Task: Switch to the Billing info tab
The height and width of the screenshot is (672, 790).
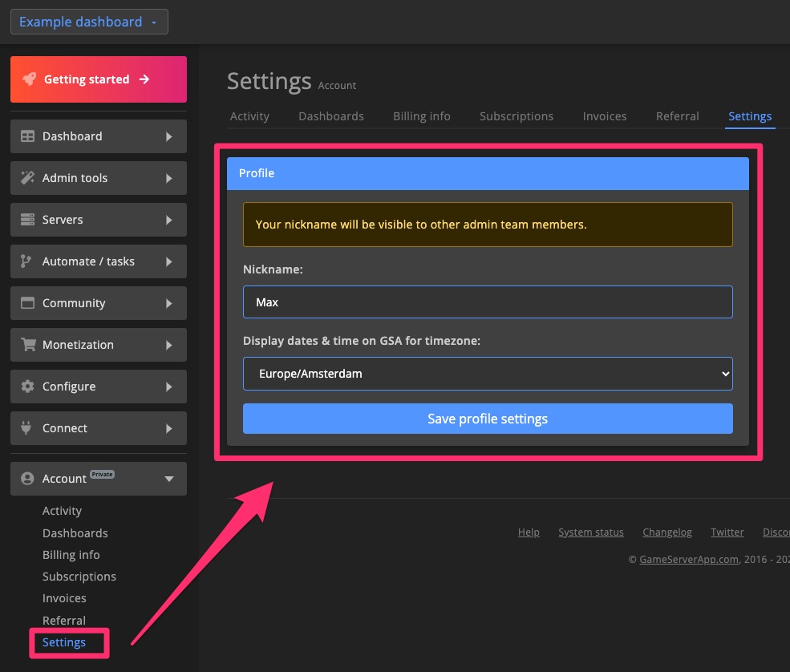Action: tap(421, 116)
